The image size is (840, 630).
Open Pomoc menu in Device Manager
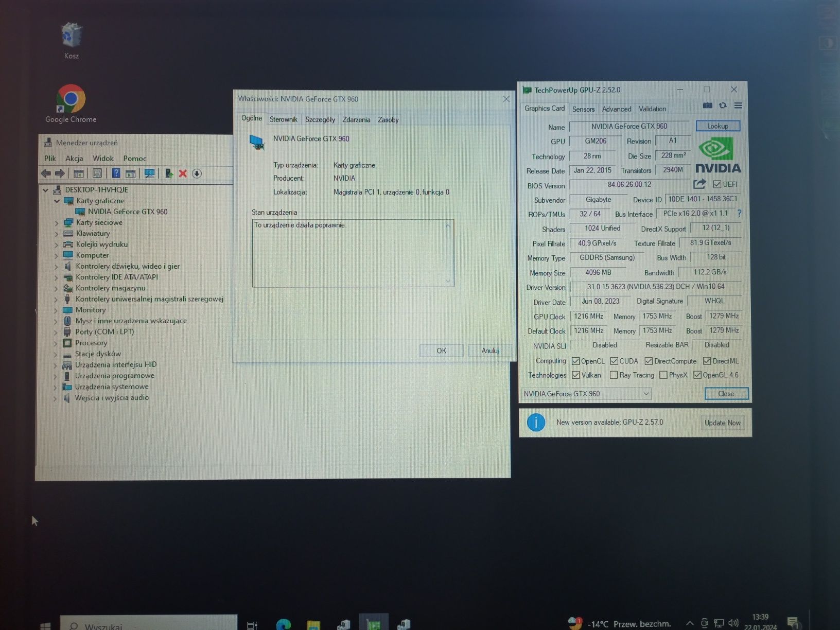tap(135, 159)
